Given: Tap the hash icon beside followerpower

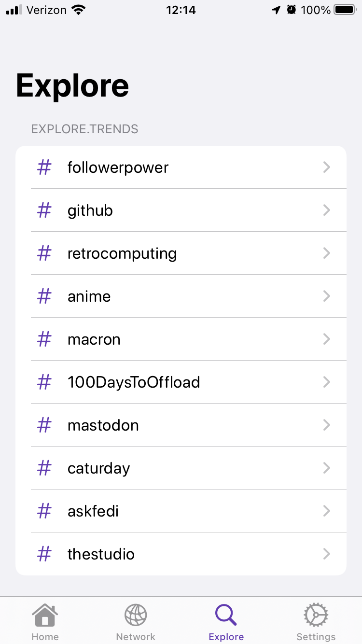Looking at the screenshot, I should point(44,168).
